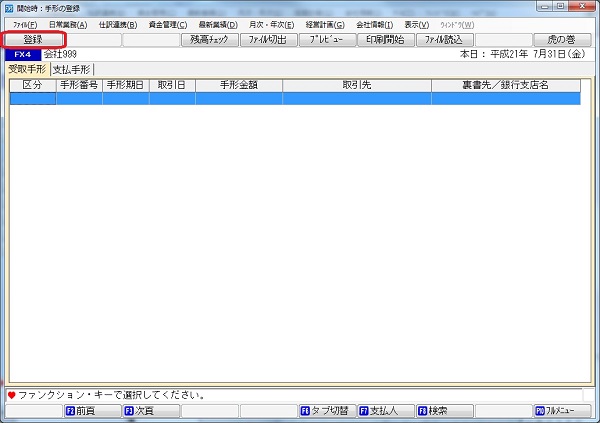Image resolution: width=600 pixels, height=423 pixels.
Task: Minimize the window
Action: tap(545, 6)
